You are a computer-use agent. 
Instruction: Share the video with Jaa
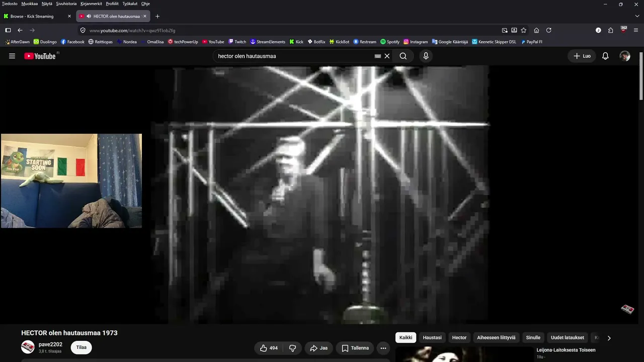pyautogui.click(x=318, y=348)
